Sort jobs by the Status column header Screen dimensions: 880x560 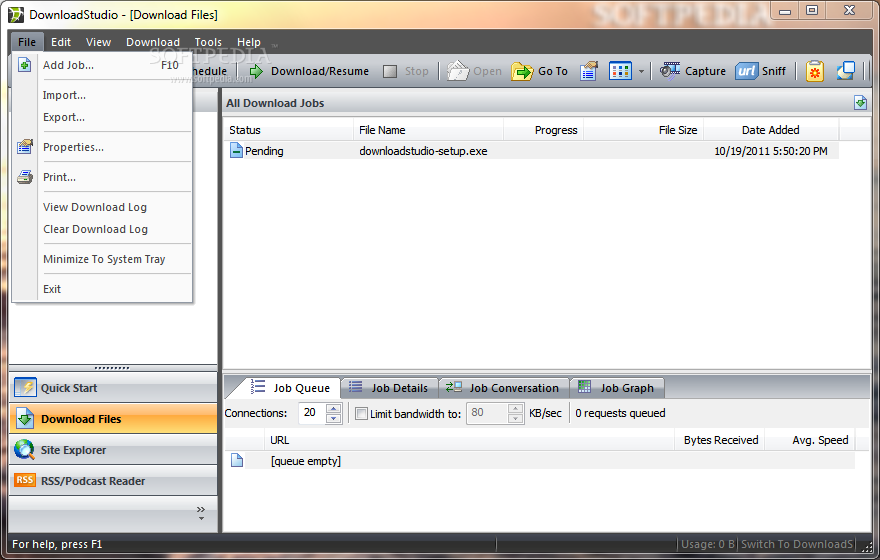point(288,130)
